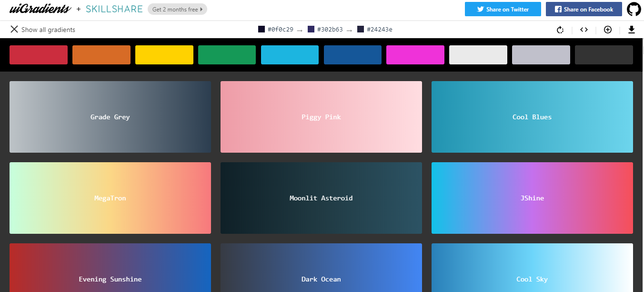644x292 pixels.
Task: Download gradient image icon
Action: pos(632,30)
